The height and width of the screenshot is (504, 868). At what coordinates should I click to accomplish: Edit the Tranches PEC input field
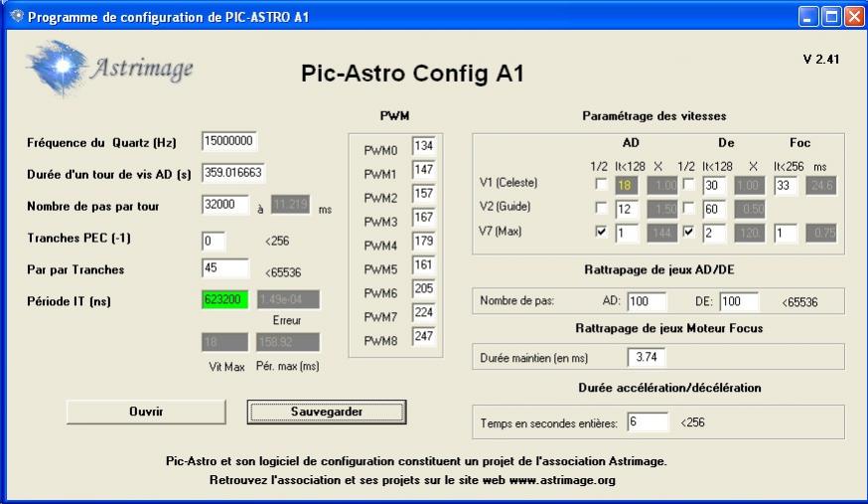click(x=214, y=241)
